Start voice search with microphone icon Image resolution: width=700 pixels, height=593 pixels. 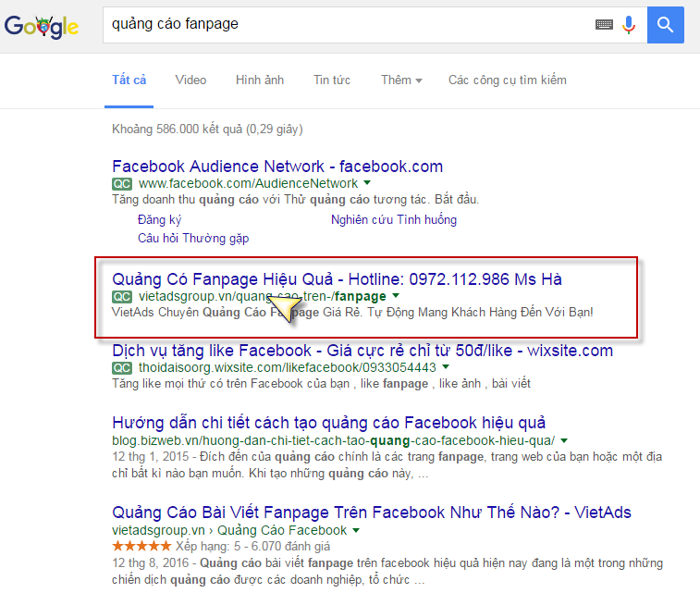tap(629, 25)
